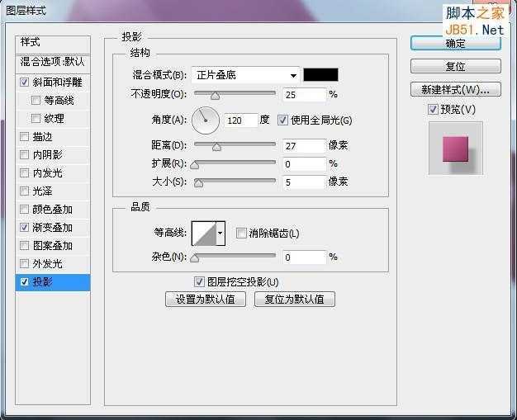Enable 消除锯齿 checkbox
517x420 pixels.
(x=241, y=233)
